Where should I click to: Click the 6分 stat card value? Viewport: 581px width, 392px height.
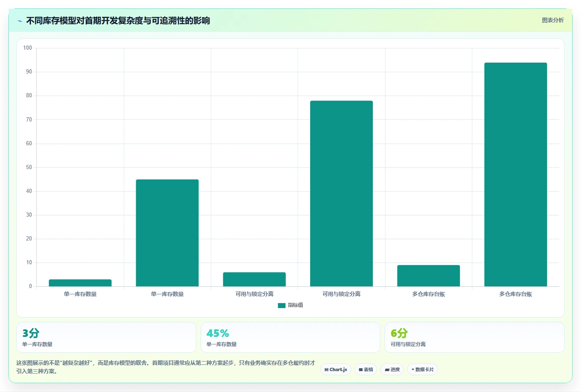click(x=399, y=333)
